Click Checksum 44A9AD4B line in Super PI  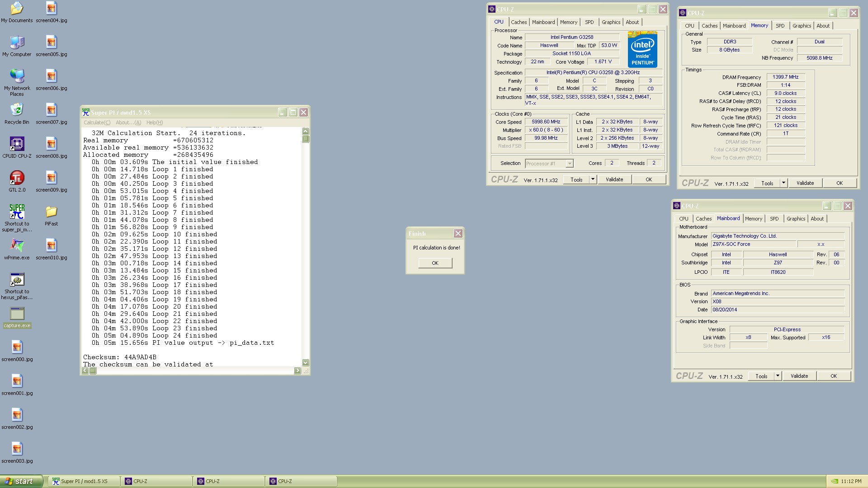click(x=119, y=357)
